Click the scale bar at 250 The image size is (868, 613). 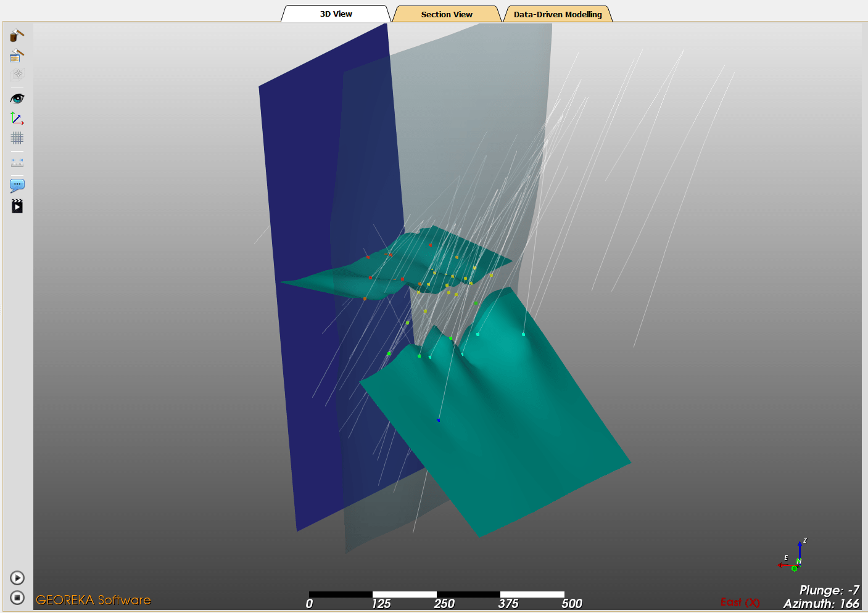tap(444, 603)
